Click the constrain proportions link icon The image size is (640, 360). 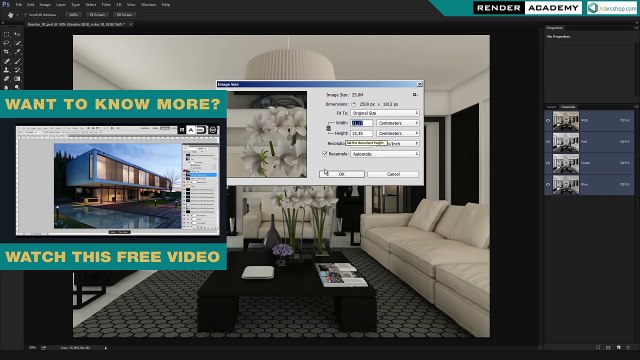329,128
